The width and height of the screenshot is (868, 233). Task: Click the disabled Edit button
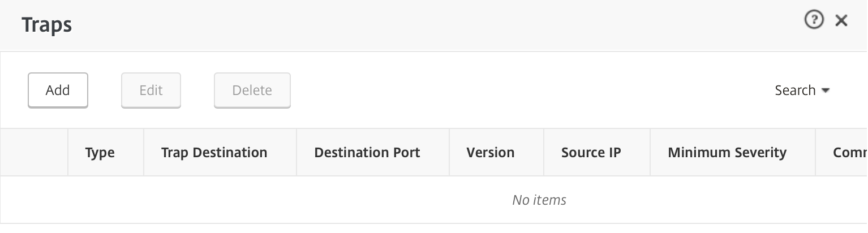151,90
